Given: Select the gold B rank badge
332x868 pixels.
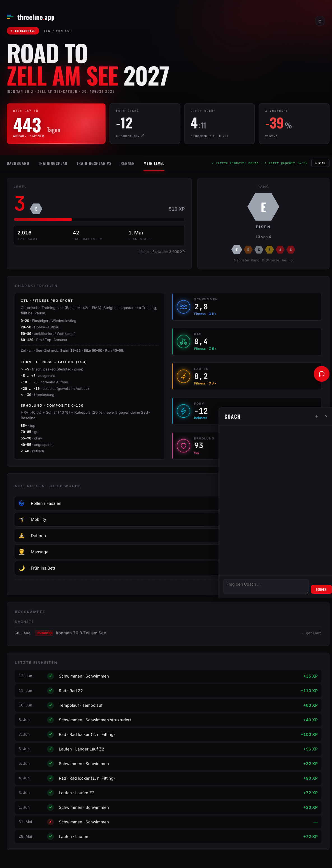Looking at the screenshot, I should 269,250.
